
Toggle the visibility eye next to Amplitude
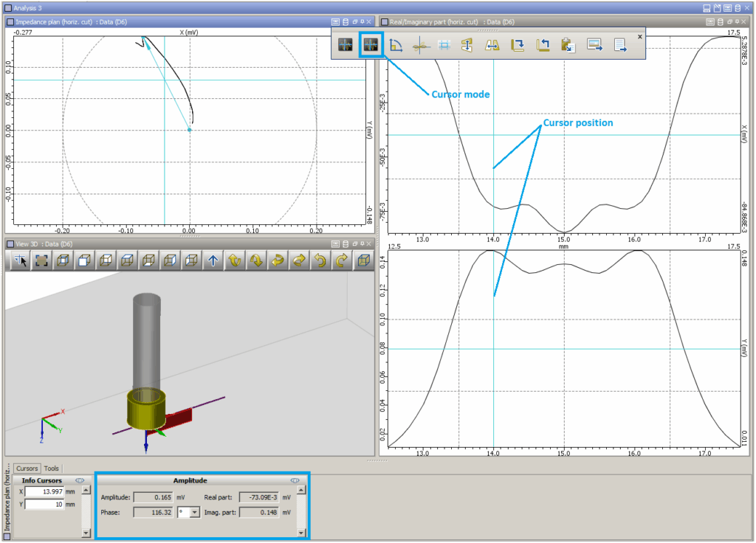[294, 480]
